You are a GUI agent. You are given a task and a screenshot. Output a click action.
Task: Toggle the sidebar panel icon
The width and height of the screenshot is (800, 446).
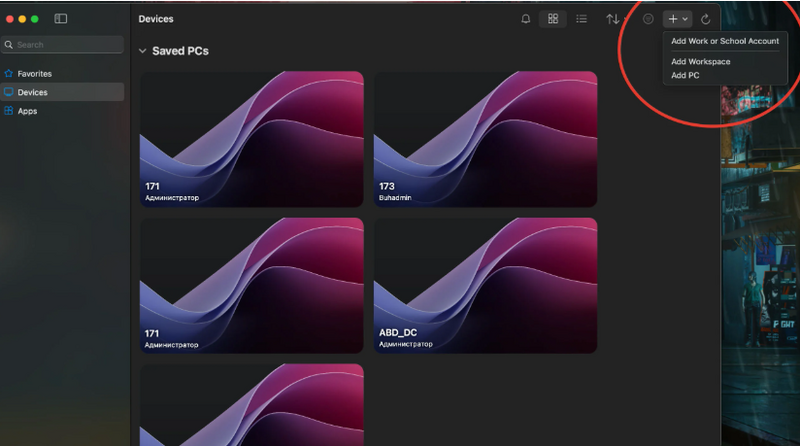(61, 19)
